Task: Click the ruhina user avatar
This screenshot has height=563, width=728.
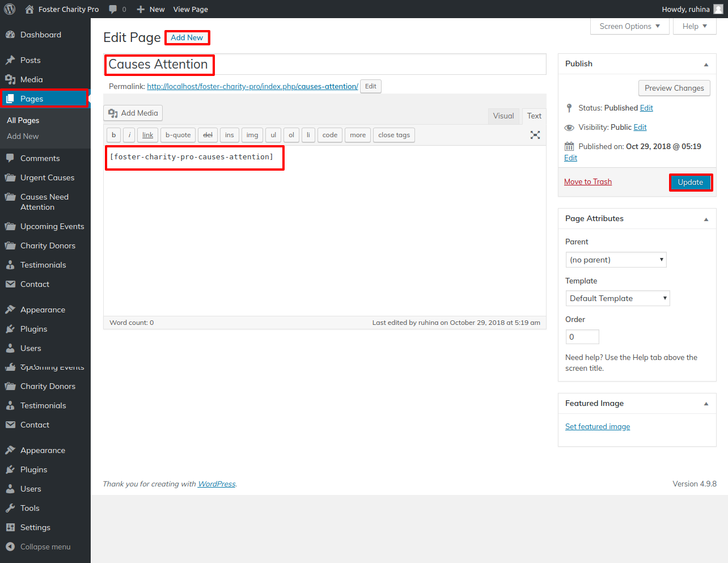Action: pyautogui.click(x=718, y=9)
